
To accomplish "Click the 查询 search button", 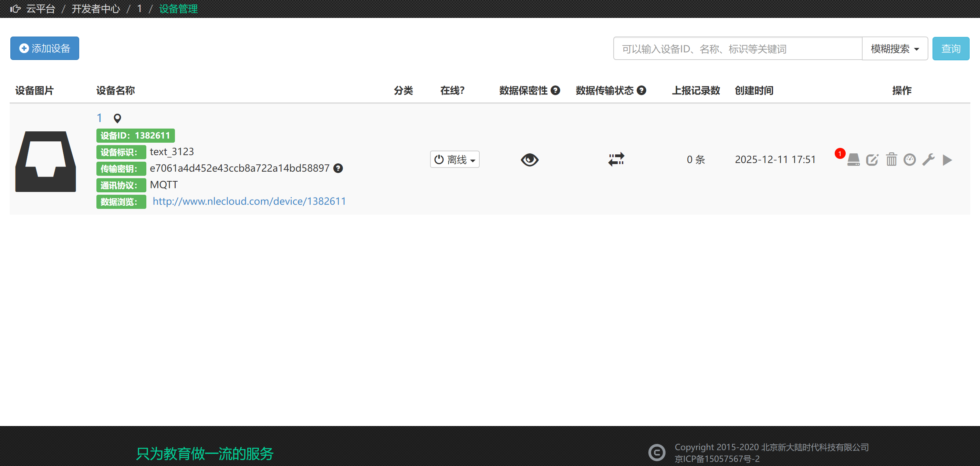I will pyautogui.click(x=950, y=49).
